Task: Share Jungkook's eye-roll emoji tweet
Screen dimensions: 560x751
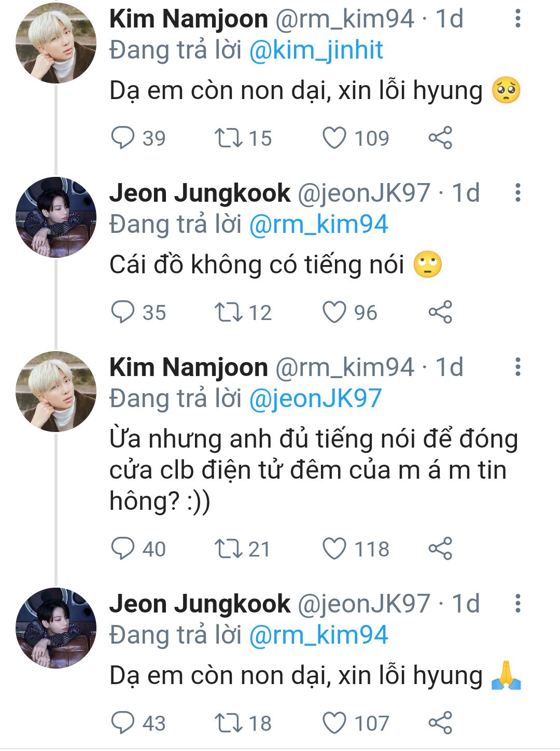Action: 440,312
